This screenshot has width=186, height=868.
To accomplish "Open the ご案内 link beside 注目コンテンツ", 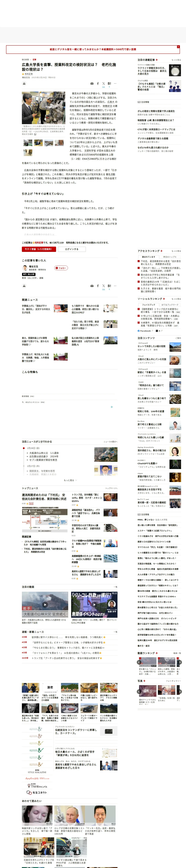I will pyautogui.click(x=178, y=338).
